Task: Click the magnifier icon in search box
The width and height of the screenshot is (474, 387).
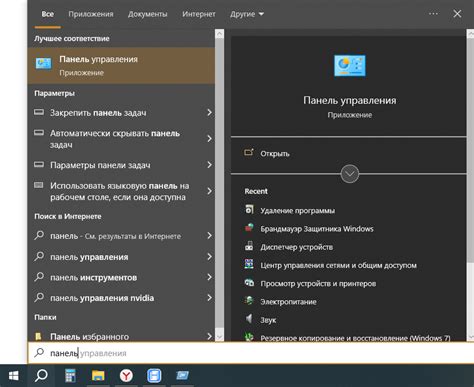Action: pos(39,352)
